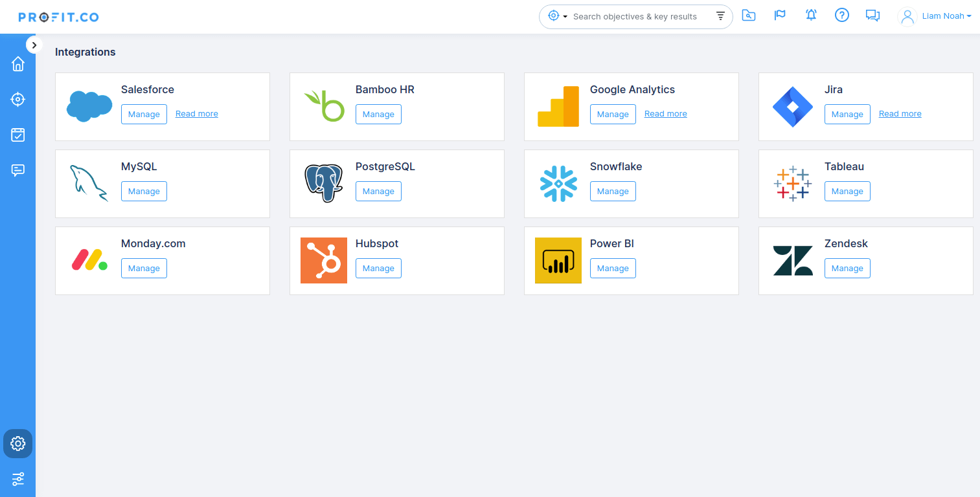Click the MySQL dolphin logo
This screenshot has height=497, width=980.
(89, 183)
